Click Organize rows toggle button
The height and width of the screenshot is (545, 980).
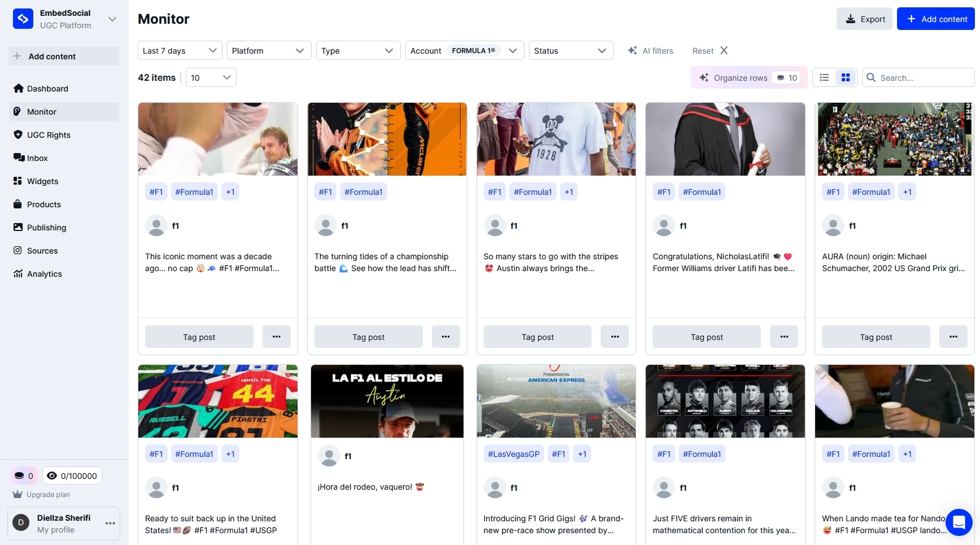click(x=740, y=77)
